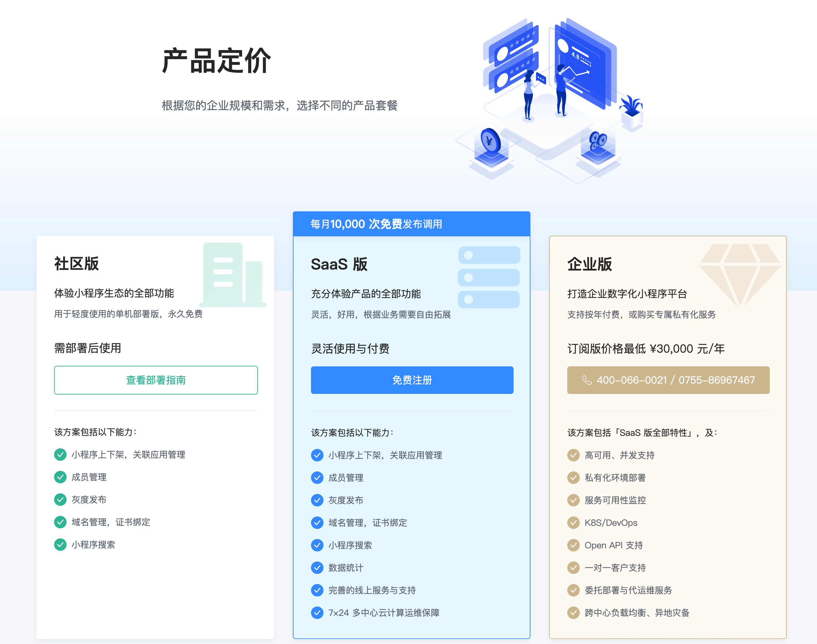Click the green building icon on the 社区版 card

point(233,274)
